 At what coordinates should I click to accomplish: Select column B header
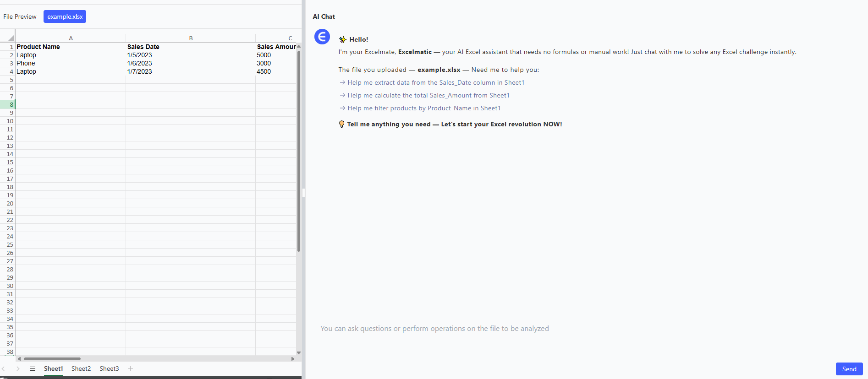point(191,38)
